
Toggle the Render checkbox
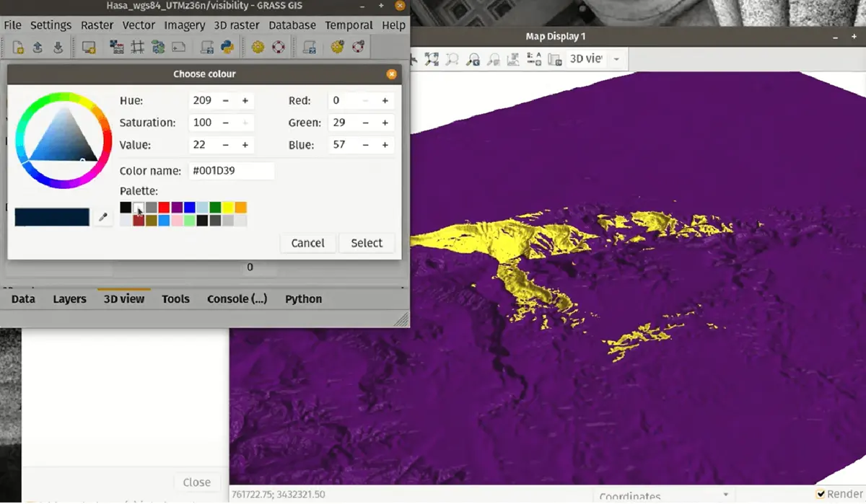821,494
